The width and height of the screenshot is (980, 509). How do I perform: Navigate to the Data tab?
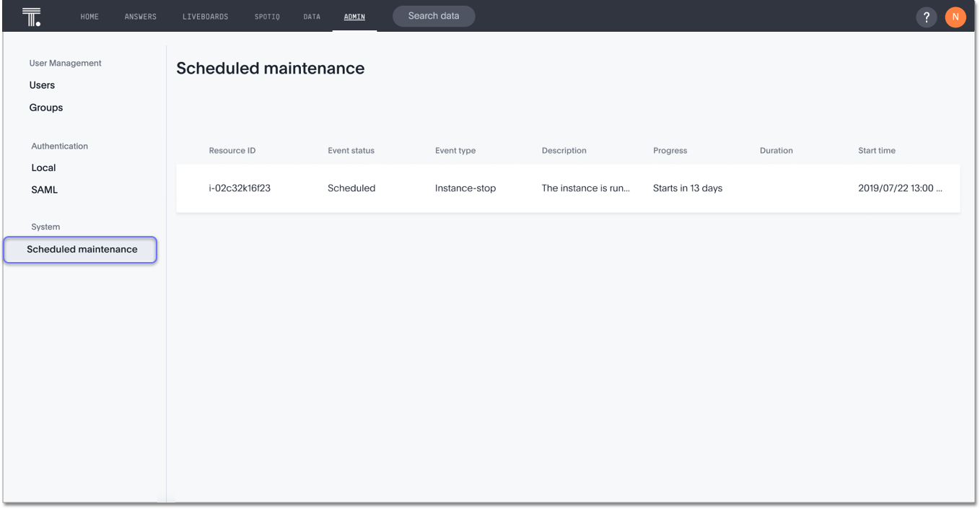[312, 17]
